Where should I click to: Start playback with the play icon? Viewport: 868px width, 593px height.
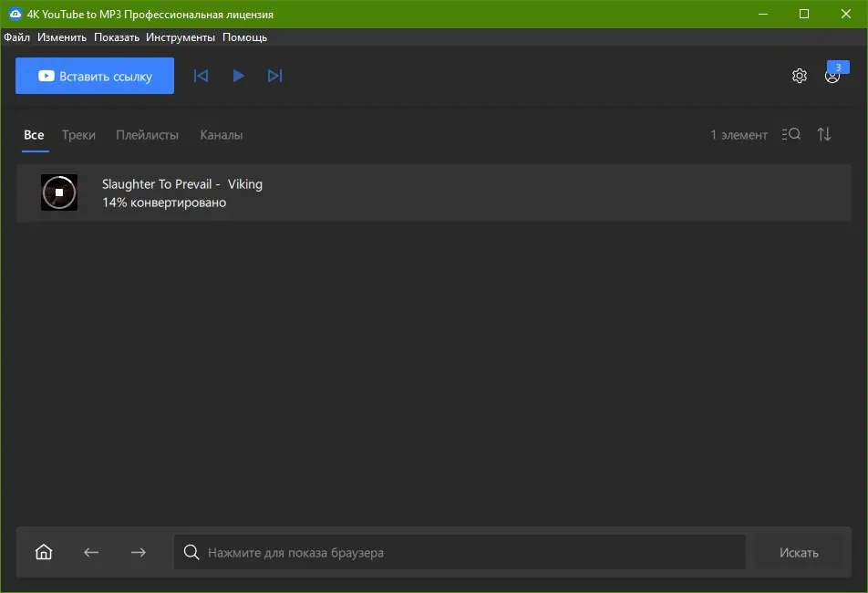click(x=238, y=76)
